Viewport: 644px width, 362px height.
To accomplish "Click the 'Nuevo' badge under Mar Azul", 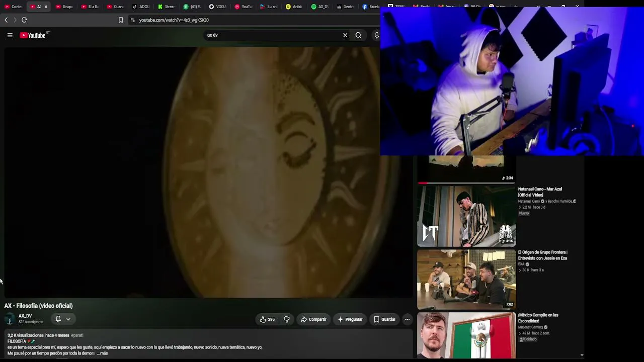I will [524, 213].
